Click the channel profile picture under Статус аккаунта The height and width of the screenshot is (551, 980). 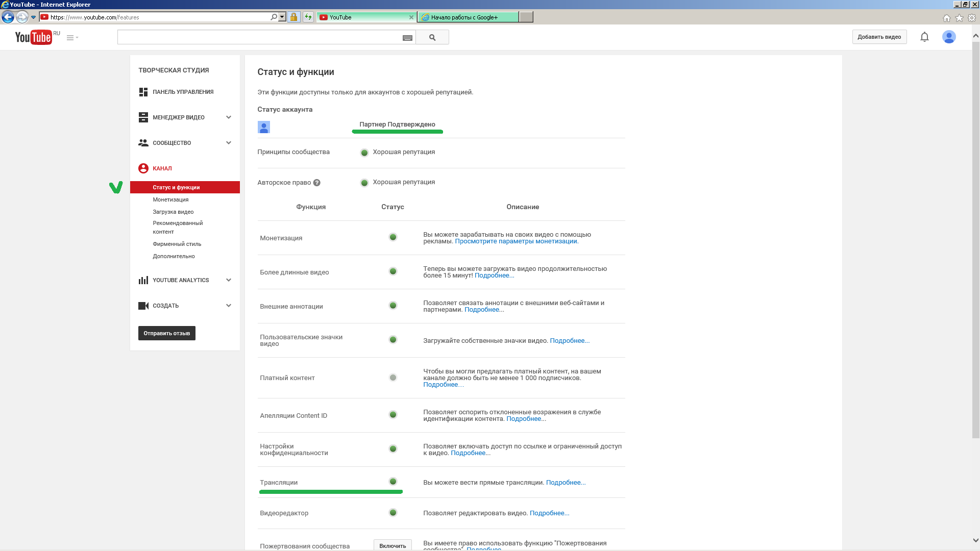[x=264, y=127]
